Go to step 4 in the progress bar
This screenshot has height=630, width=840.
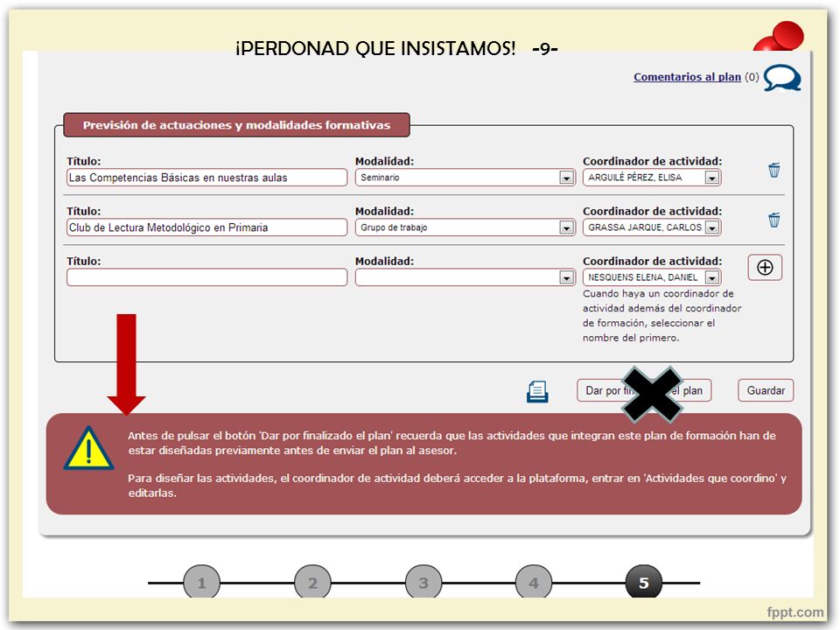[x=534, y=583]
